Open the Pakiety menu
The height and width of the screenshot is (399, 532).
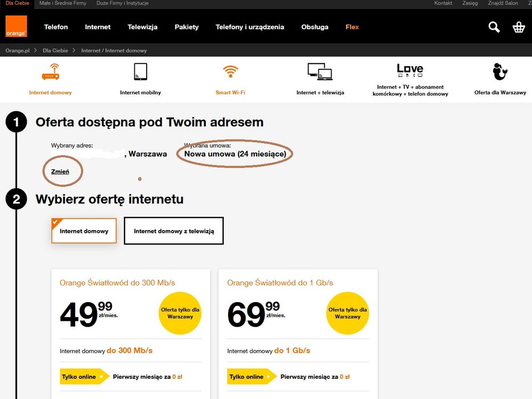187,27
